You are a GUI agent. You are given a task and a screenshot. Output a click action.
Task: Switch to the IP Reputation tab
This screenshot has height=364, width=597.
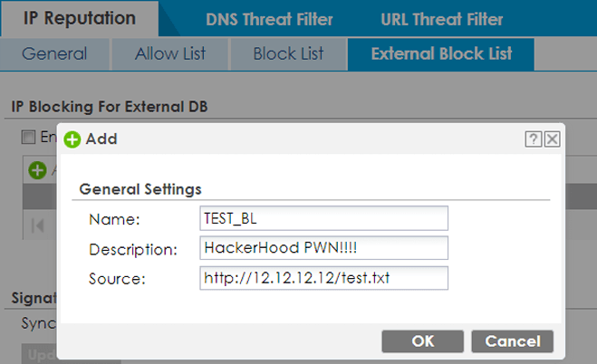point(79,18)
